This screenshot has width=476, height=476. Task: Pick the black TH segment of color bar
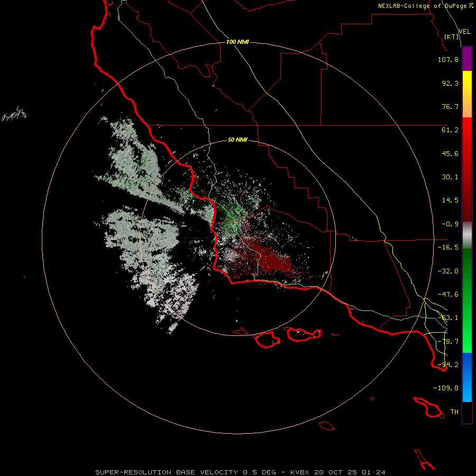pos(467,412)
